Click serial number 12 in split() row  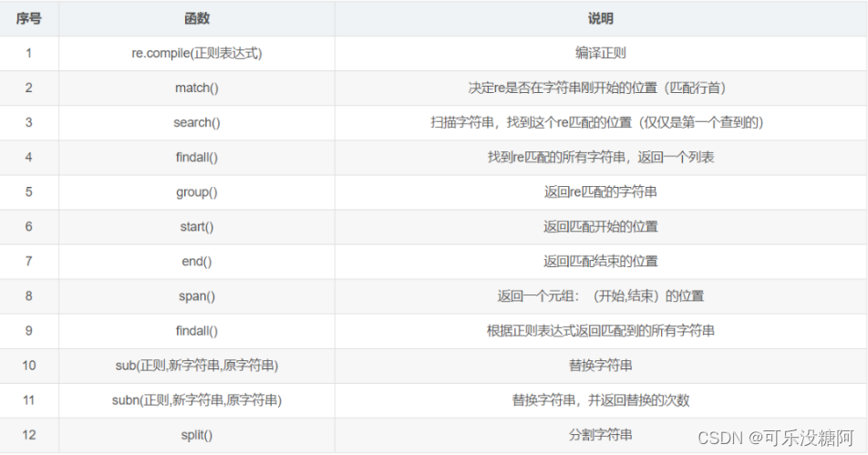[29, 435]
